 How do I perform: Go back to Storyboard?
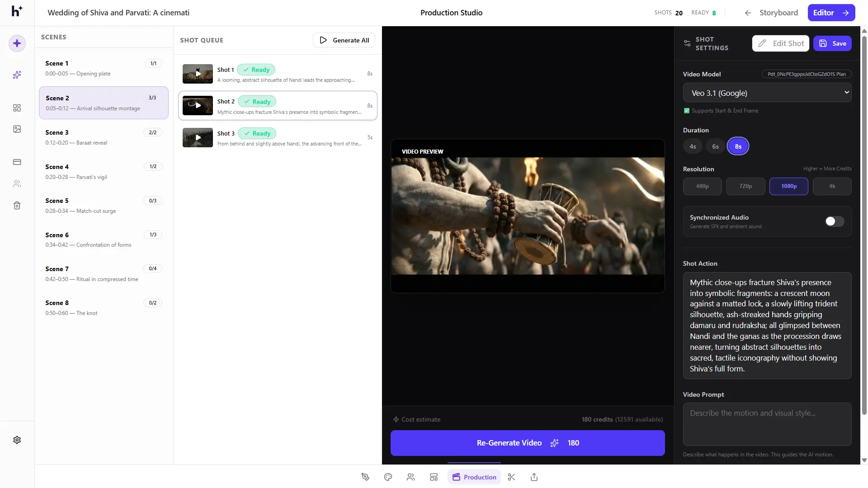click(x=771, y=13)
